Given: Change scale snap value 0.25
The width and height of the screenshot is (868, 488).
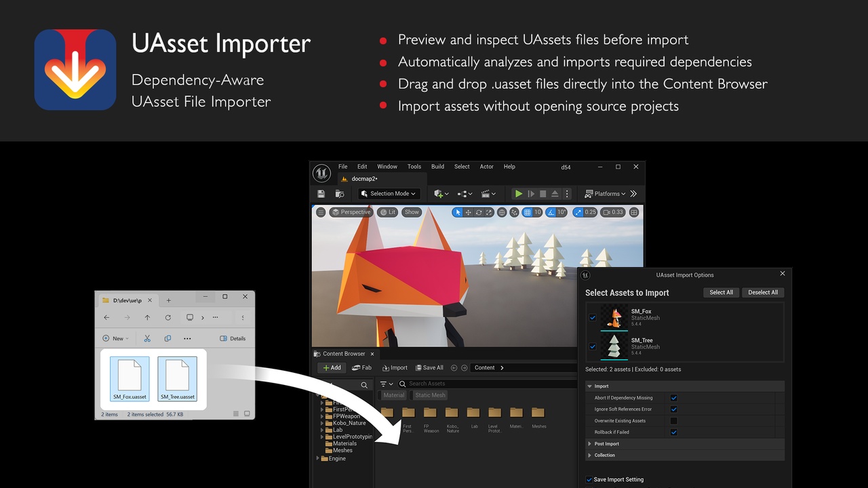Looking at the screenshot, I should pos(590,212).
